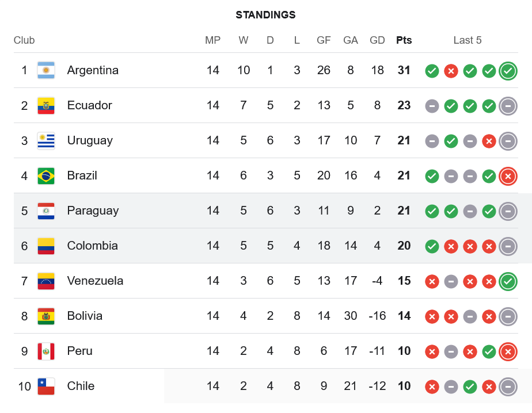Click the Pts column header
The image size is (532, 413).
[404, 40]
